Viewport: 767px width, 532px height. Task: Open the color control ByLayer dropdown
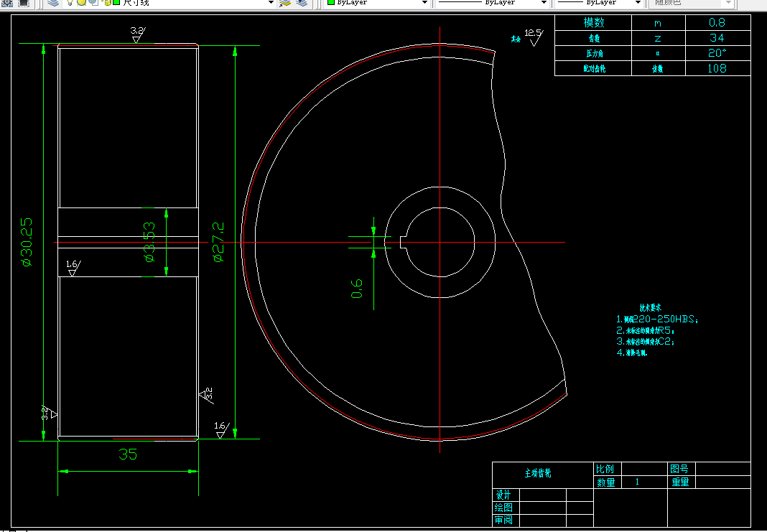[x=425, y=2]
